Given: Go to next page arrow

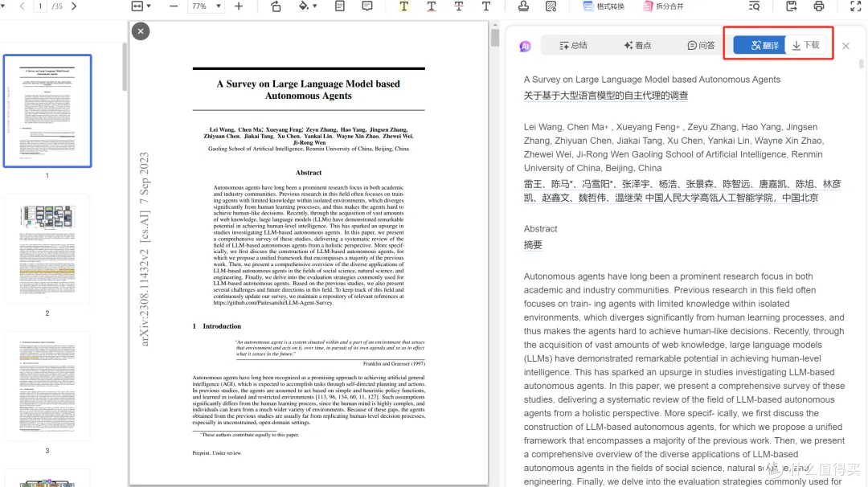Looking at the screenshot, I should (x=74, y=6).
